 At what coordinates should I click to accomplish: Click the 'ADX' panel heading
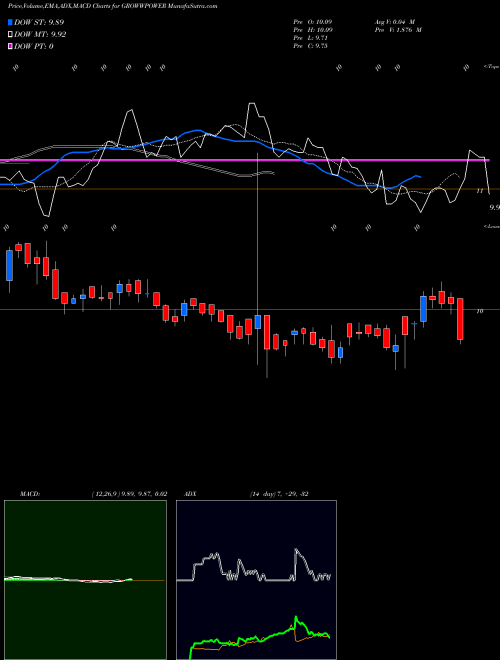pyautogui.click(x=190, y=494)
